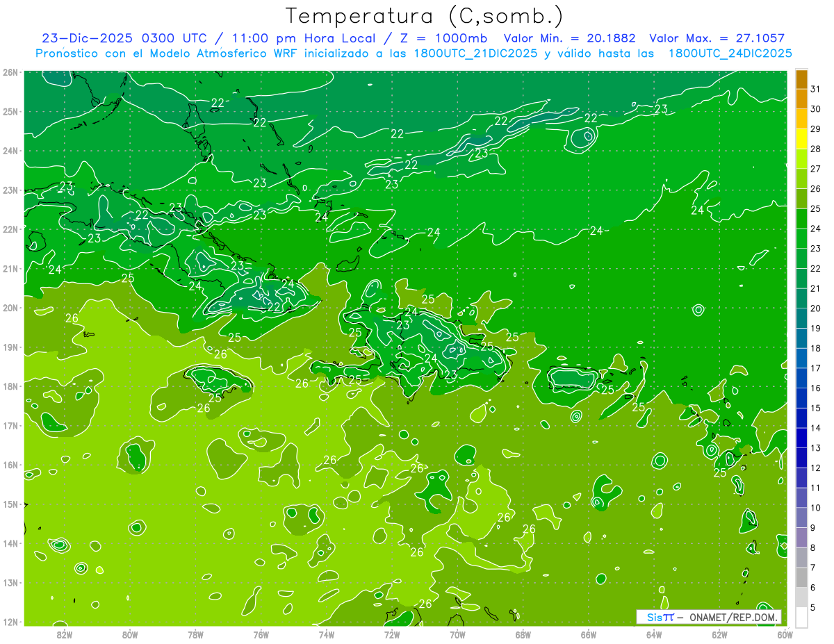Click the 5 value on the color scale
This screenshot has height=644, width=834.
pos(813,607)
